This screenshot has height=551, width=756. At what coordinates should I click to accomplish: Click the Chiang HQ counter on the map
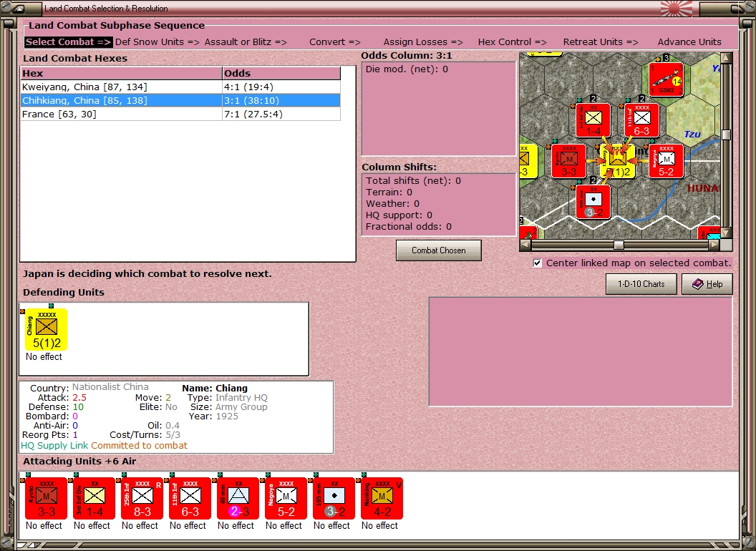tap(618, 160)
